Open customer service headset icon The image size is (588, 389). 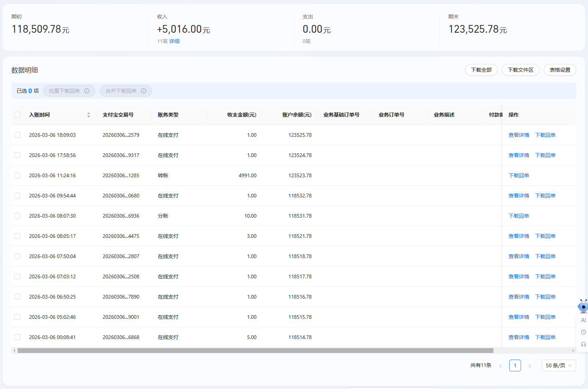point(584,345)
